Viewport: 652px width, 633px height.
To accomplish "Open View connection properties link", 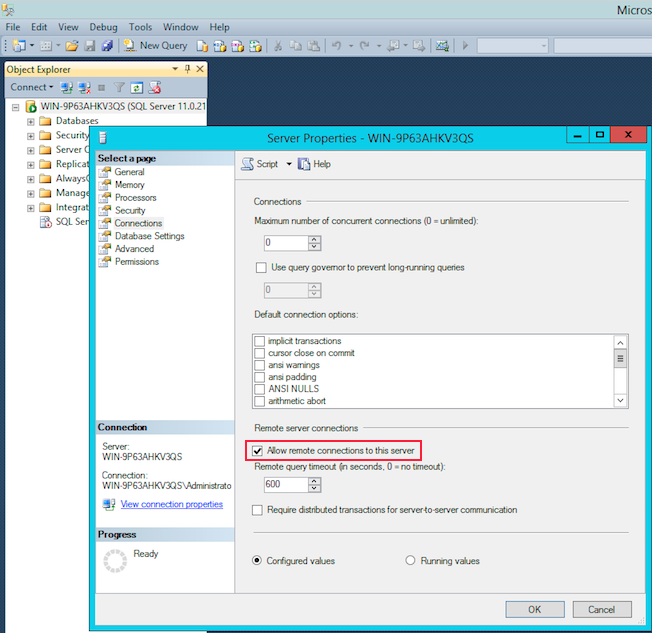I will pyautogui.click(x=172, y=504).
